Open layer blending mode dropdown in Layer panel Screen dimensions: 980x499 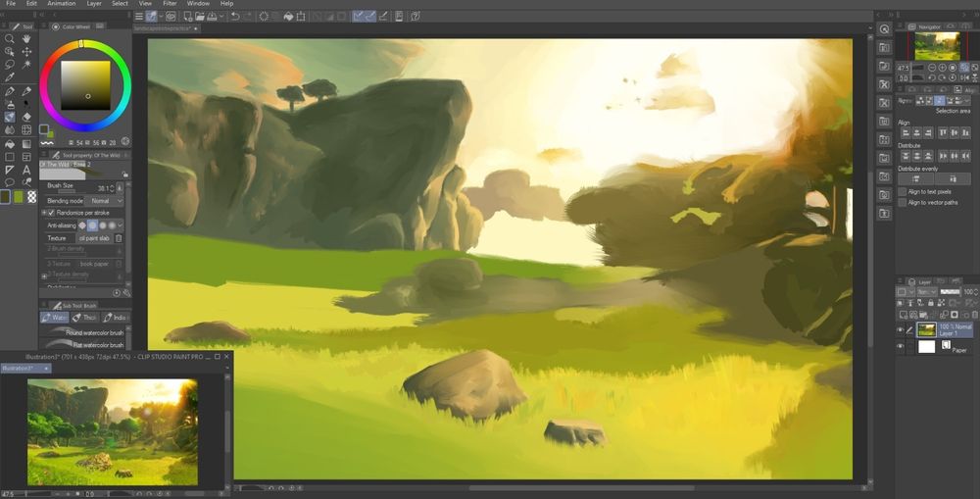click(x=927, y=292)
